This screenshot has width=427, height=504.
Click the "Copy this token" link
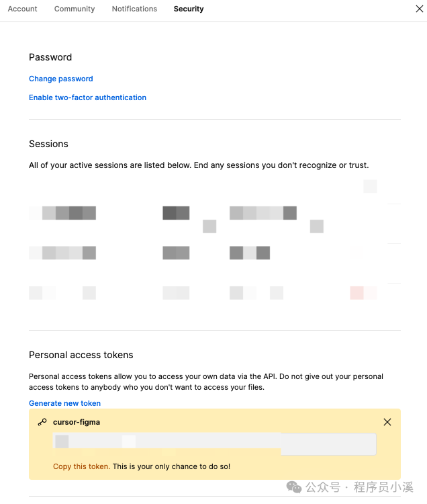point(81,466)
